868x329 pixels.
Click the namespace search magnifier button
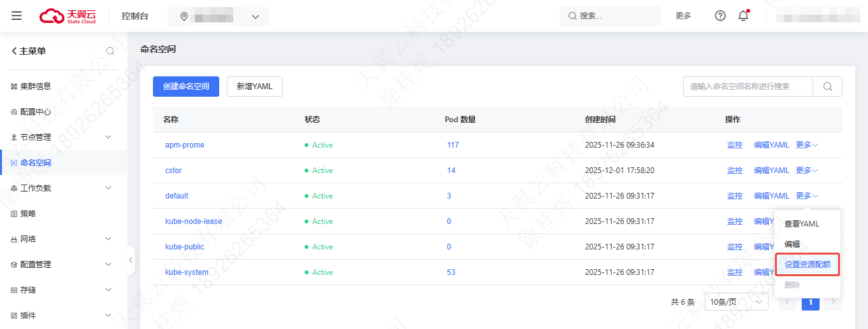827,87
